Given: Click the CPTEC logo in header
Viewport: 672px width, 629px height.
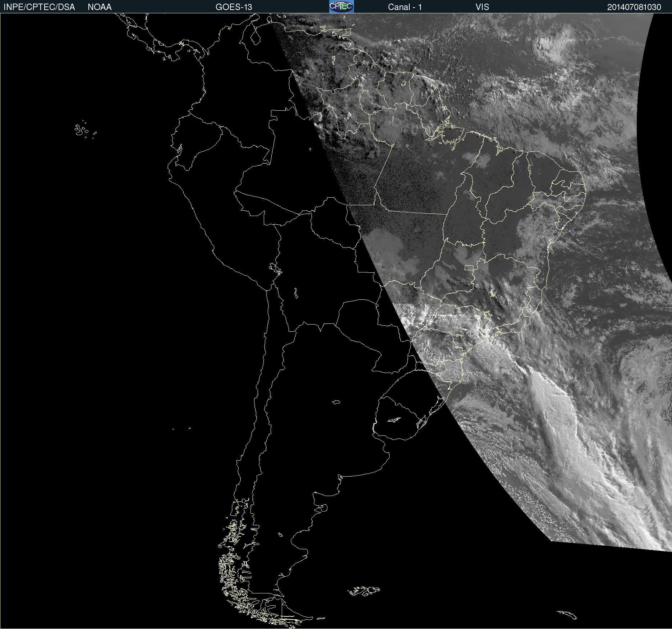Looking at the screenshot, I should coord(341,6).
